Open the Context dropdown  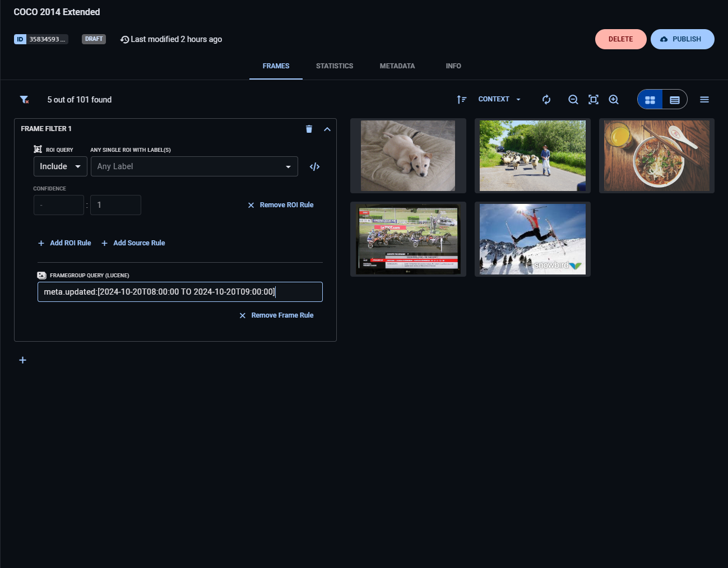click(x=499, y=99)
